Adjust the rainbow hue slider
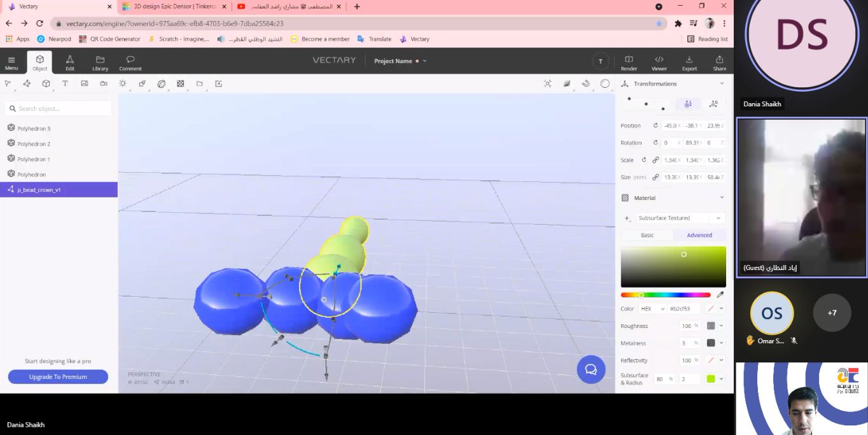Viewport: 868px width, 435px height. 666,295
